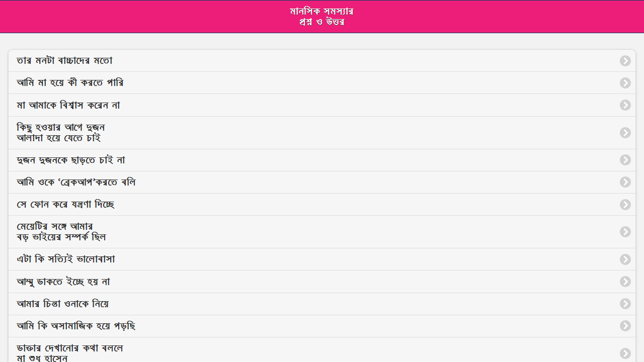Image resolution: width=644 pixels, height=362 pixels.
Task: Click arrow icon beside 'তার মনটা বাচ্চাদের মতো'
Action: pyautogui.click(x=625, y=61)
